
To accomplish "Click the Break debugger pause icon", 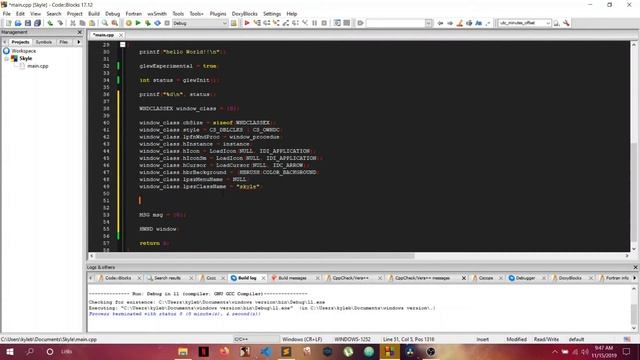I will 315,23.
